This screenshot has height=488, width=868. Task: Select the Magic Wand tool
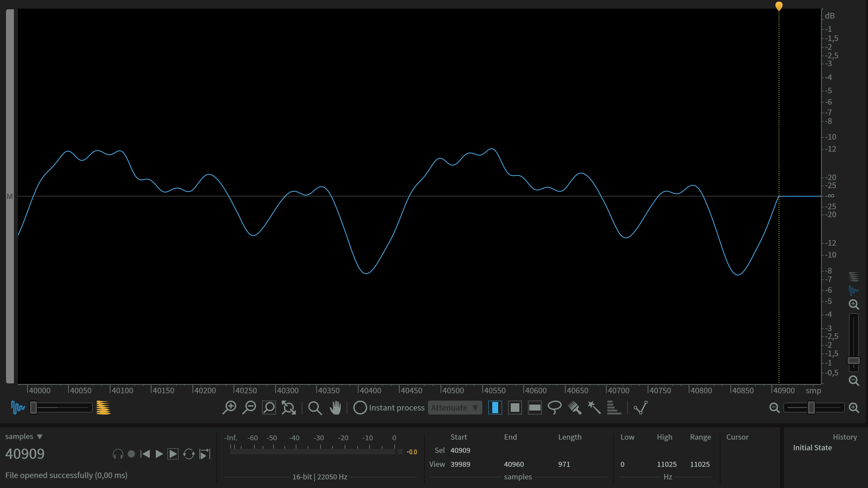tap(594, 408)
